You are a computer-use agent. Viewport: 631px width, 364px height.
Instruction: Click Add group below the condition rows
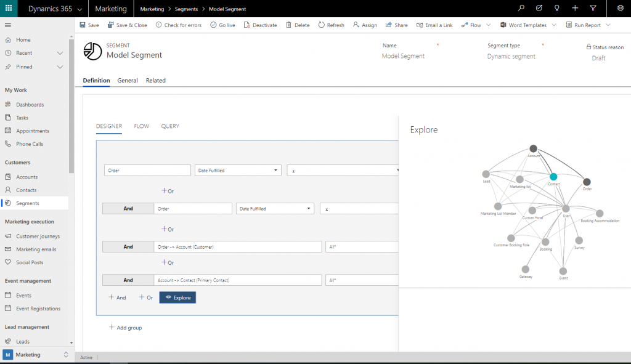click(x=125, y=328)
